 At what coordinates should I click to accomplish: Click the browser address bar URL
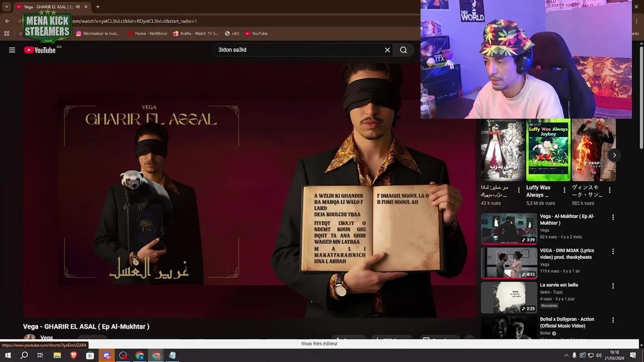click(134, 21)
